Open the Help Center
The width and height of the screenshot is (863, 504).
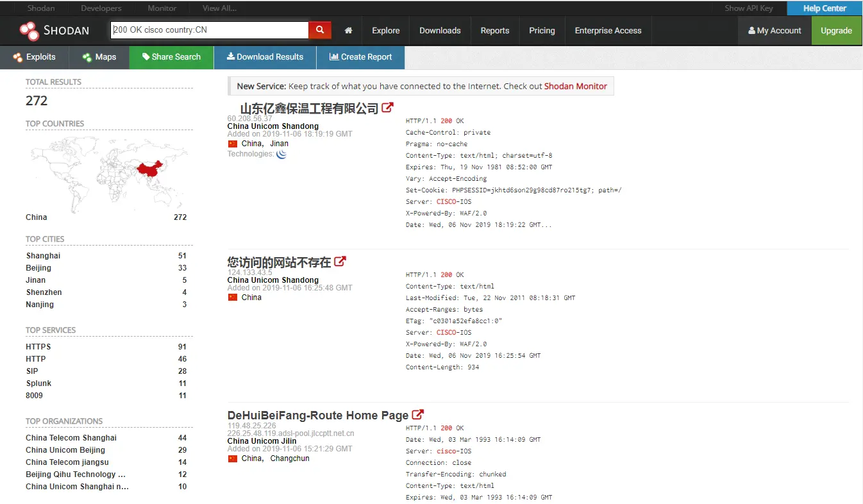point(825,8)
